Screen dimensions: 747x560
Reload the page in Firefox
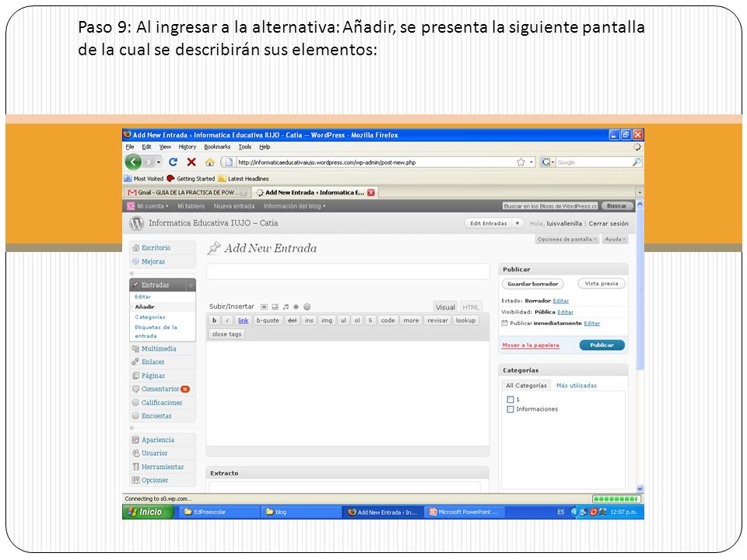click(x=173, y=162)
